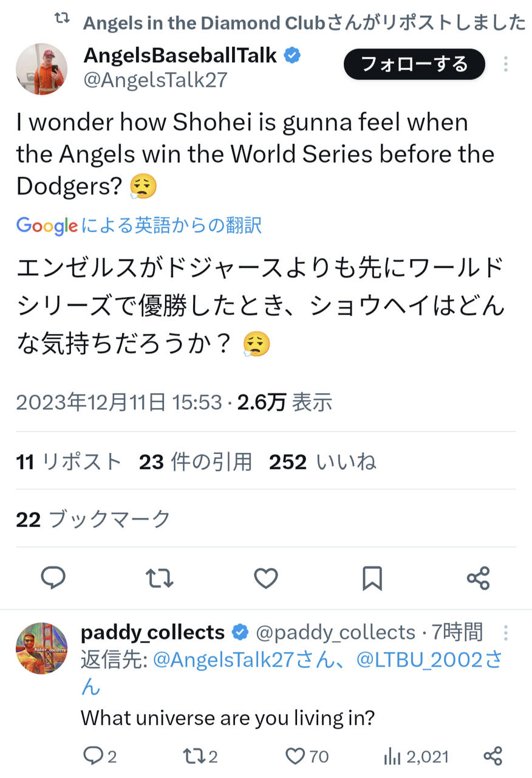The image size is (532, 778).
Task: Open the Google translation source link
Action: (139, 226)
